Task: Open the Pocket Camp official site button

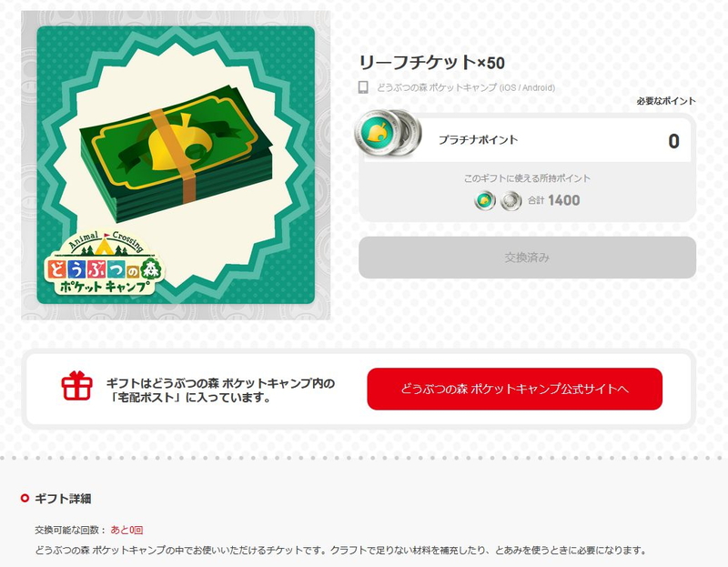Action: pos(514,389)
